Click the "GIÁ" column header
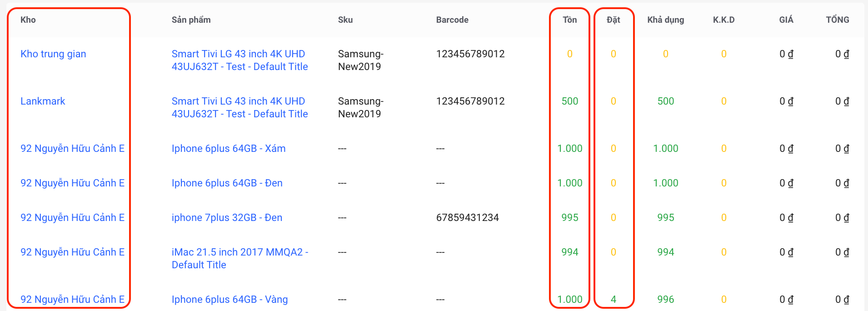 click(786, 20)
